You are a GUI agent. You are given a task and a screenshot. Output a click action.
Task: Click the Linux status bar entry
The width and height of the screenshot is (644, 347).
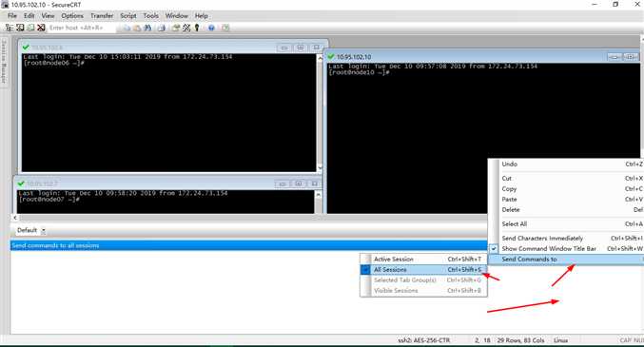560,340
